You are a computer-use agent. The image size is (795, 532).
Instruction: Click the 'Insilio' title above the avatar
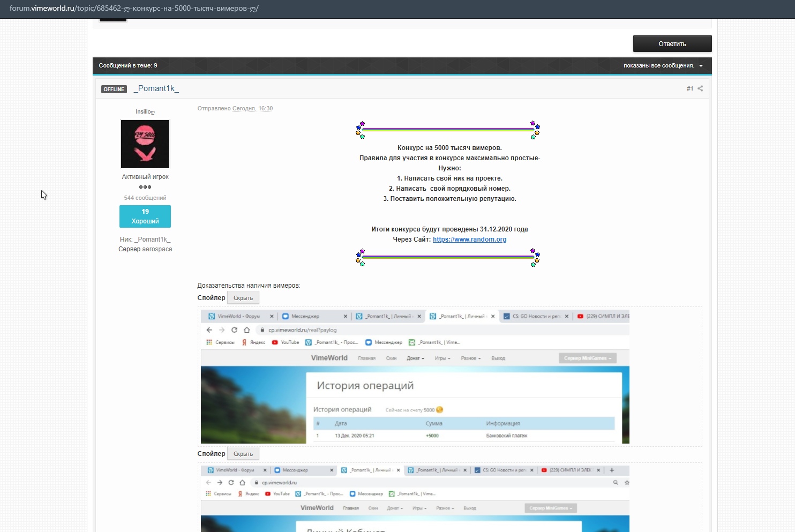pyautogui.click(x=145, y=112)
